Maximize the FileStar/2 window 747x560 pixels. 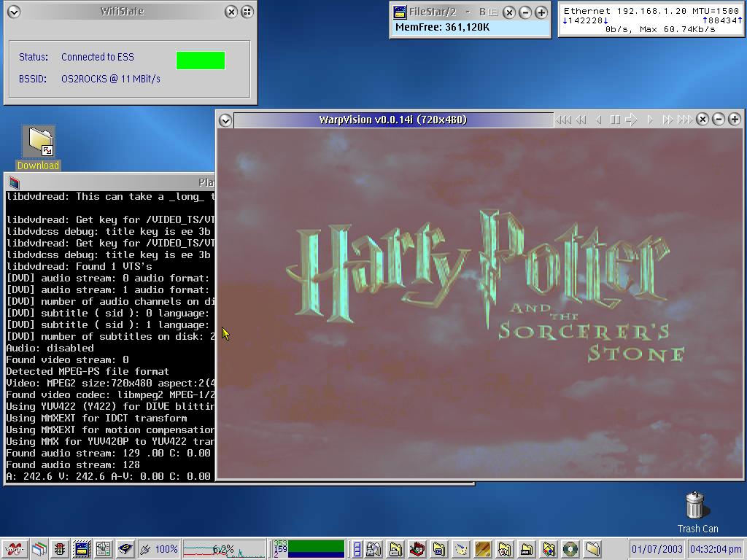click(x=541, y=12)
